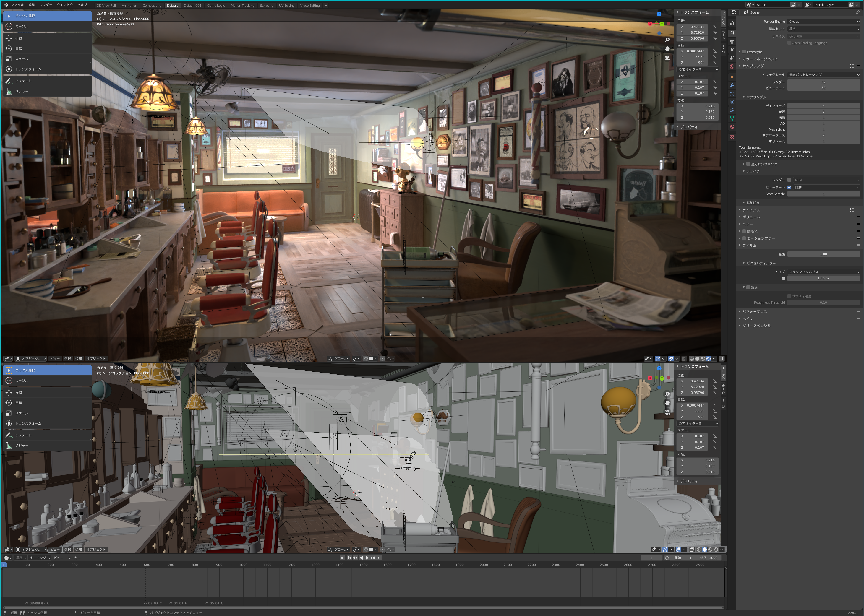
Task: Pause viewport render preview button
Action: point(722,358)
